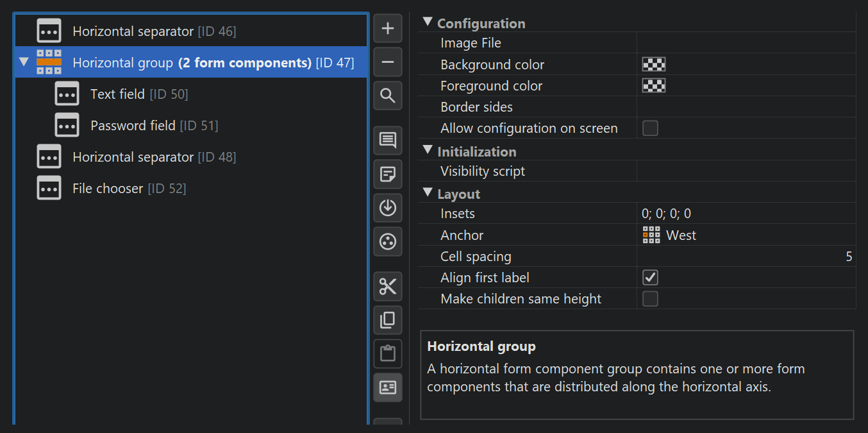Select Text field ID 50
This screenshot has width=868, height=433.
(x=117, y=94)
